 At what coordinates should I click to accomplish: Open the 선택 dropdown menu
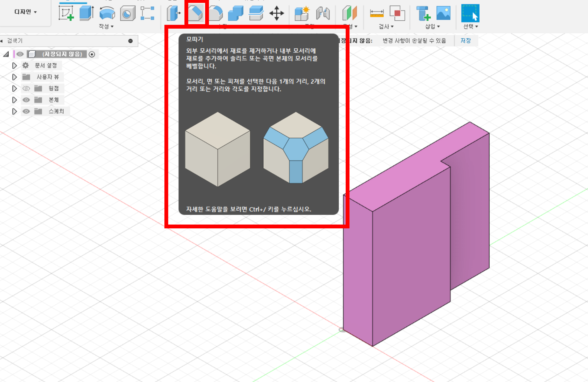pyautogui.click(x=471, y=26)
